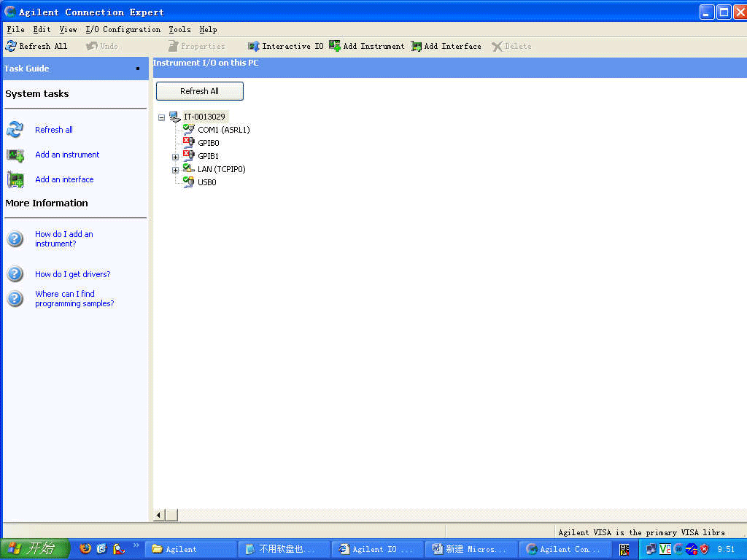Click the Refresh All button above the tree
Viewport: 747px width, 560px height.
[200, 91]
